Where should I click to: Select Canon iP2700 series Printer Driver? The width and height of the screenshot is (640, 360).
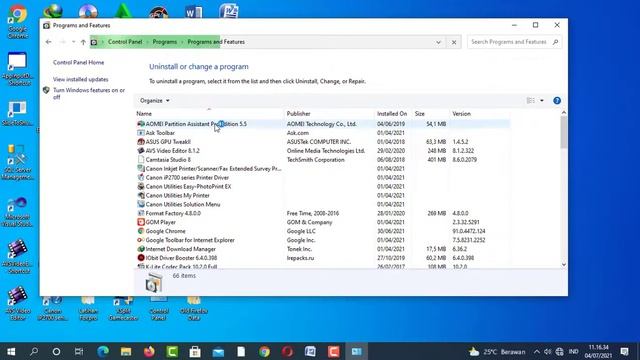[187, 178]
